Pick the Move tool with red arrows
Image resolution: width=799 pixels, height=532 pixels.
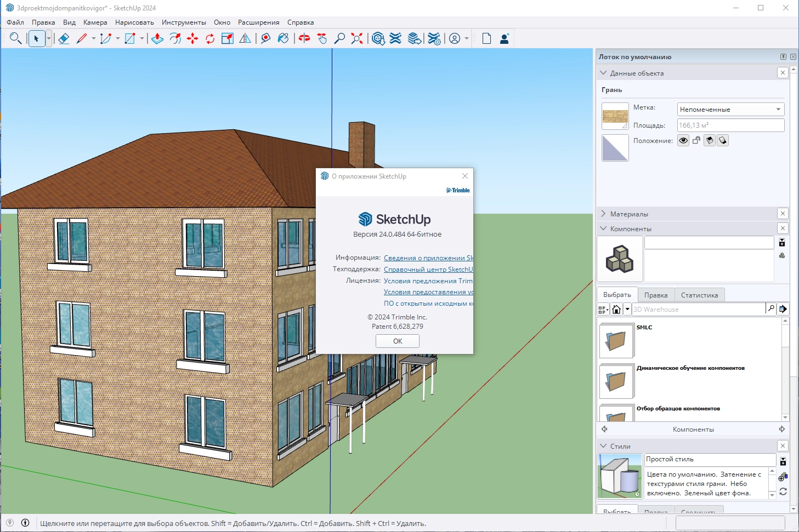click(192, 38)
